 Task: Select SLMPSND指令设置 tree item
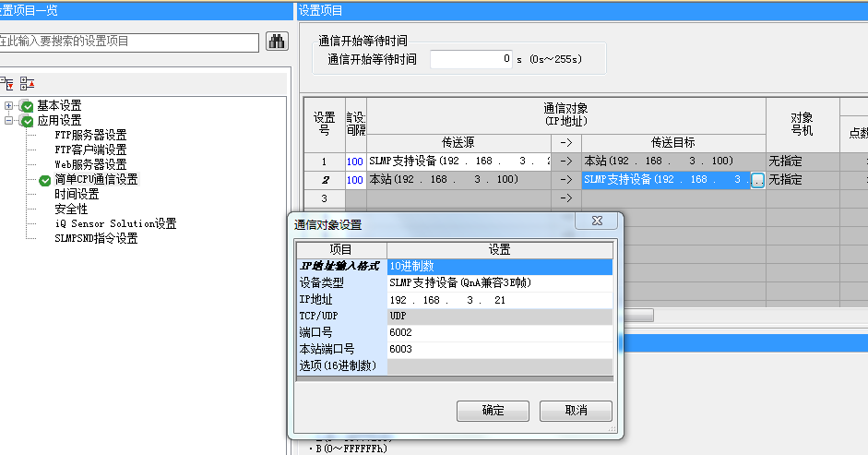pos(96,239)
